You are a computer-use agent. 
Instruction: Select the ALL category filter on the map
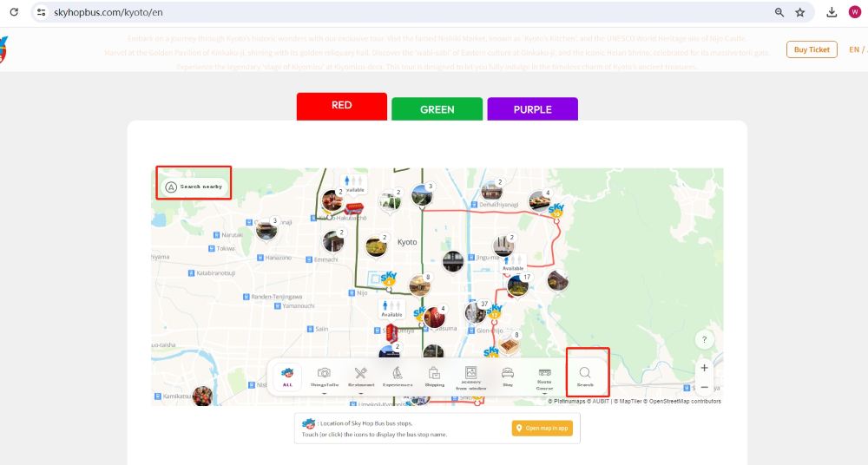[287, 375]
